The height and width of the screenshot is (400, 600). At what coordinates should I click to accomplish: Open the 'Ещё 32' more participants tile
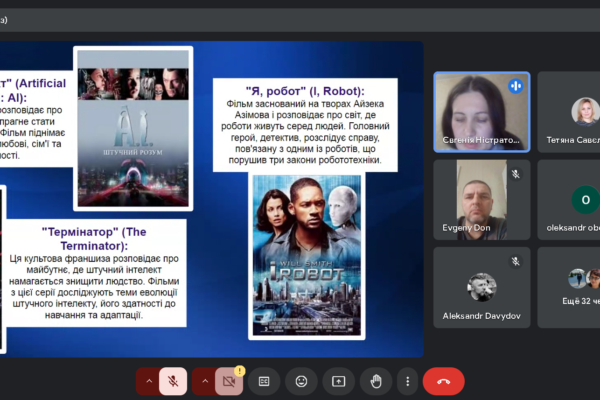[x=569, y=287]
